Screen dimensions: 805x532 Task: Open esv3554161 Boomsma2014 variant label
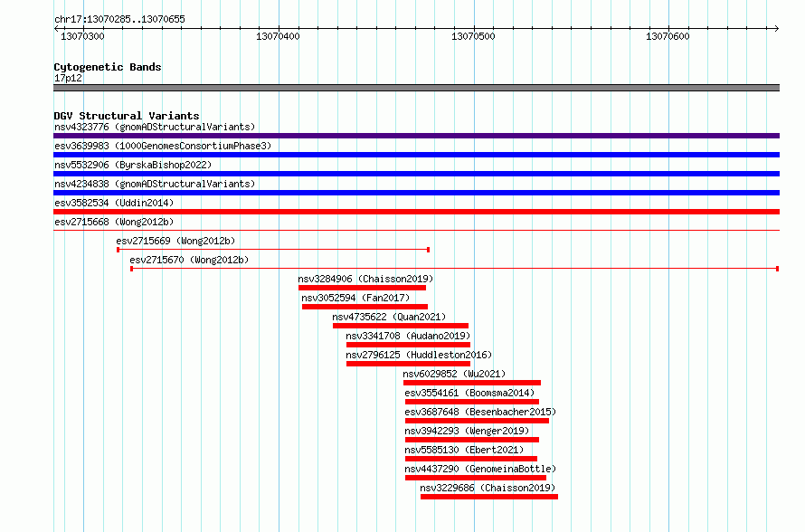pos(469,393)
